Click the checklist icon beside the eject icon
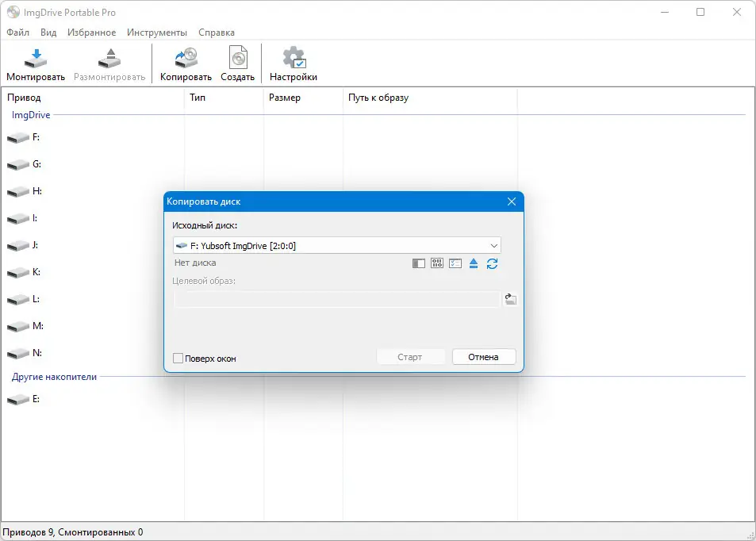 [x=455, y=263]
